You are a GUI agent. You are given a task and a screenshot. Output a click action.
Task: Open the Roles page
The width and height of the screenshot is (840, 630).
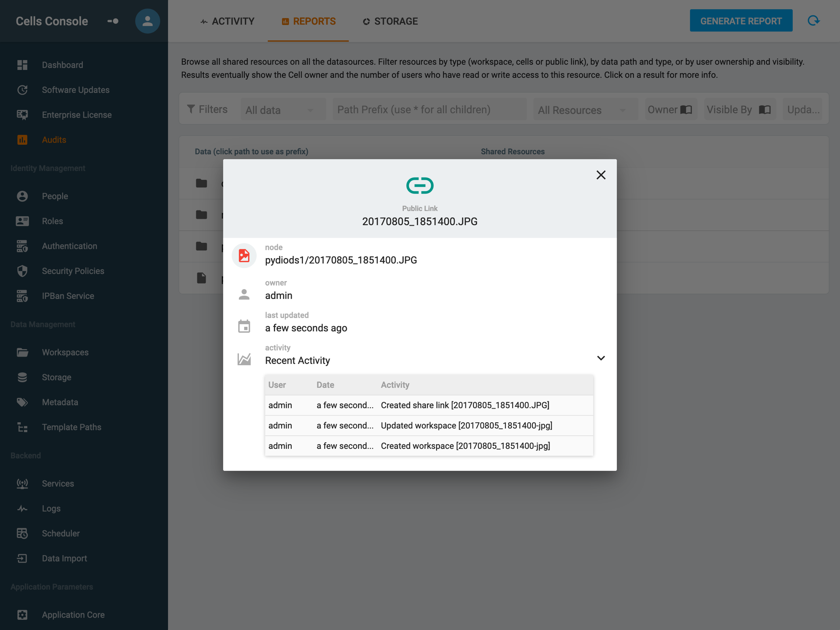pos(52,221)
